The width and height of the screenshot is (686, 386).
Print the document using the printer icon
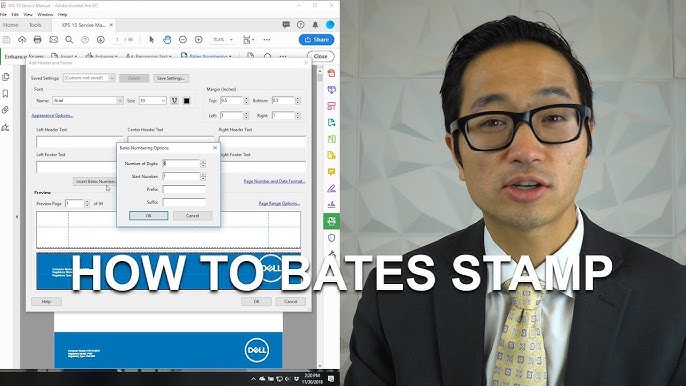tap(38, 40)
